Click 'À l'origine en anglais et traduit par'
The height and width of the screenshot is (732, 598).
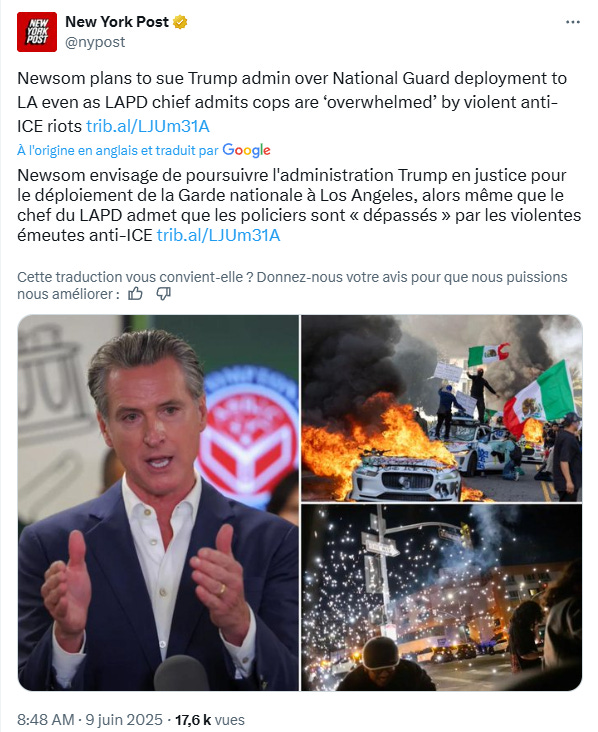(x=118, y=150)
